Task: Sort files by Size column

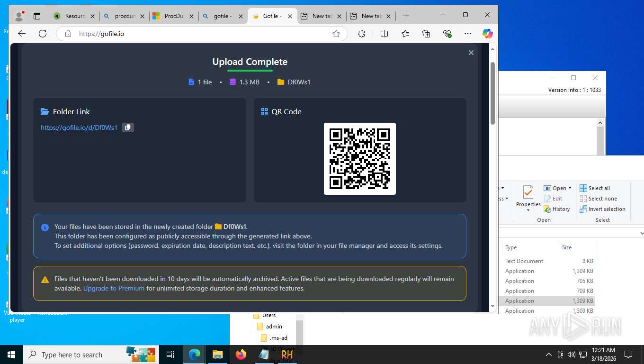Action: [578, 247]
